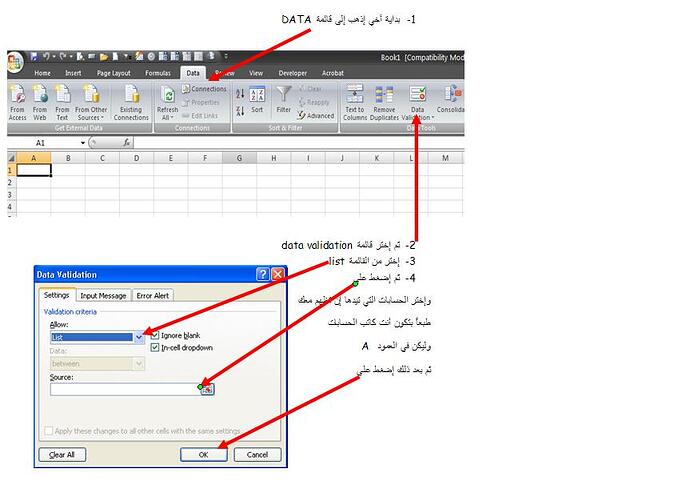The image size is (690, 480).
Task: Switch to the Input Message tab
Action: [104, 295]
